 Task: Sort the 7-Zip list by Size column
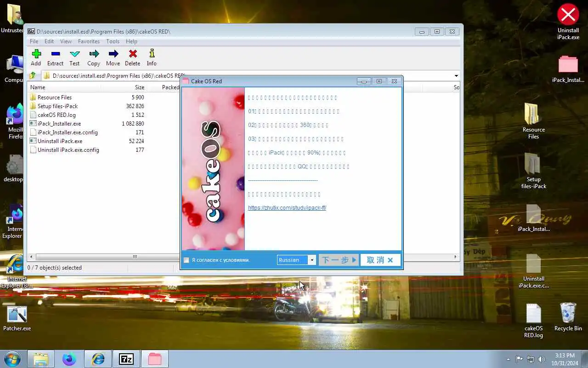[124, 87]
